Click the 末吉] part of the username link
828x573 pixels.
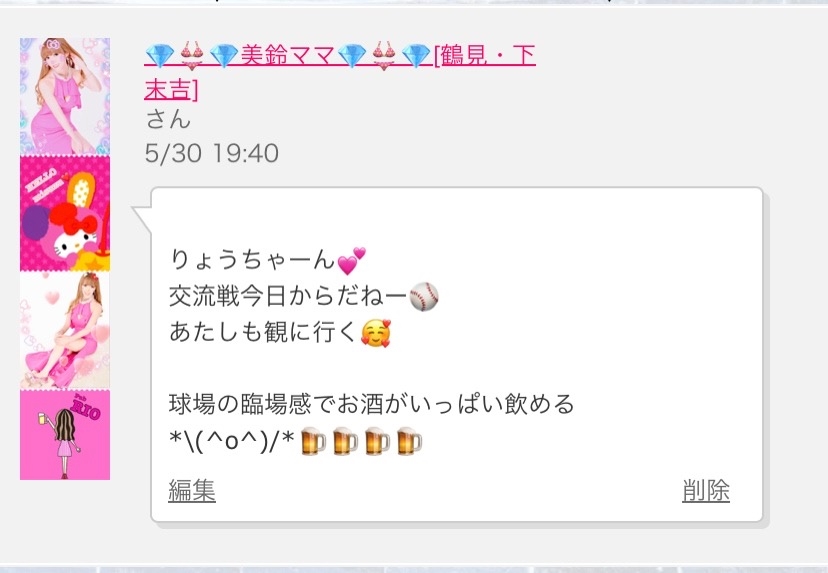[x=171, y=89]
